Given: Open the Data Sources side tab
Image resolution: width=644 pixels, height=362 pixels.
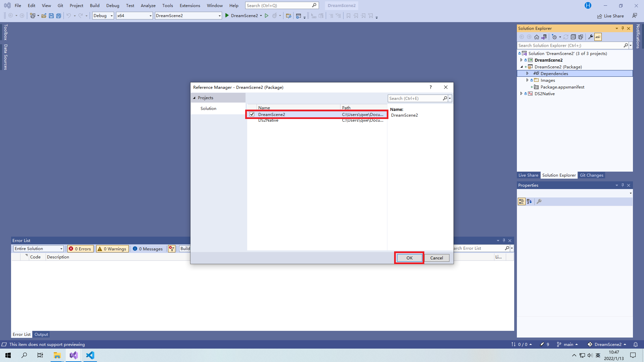Looking at the screenshot, I should 5,57.
